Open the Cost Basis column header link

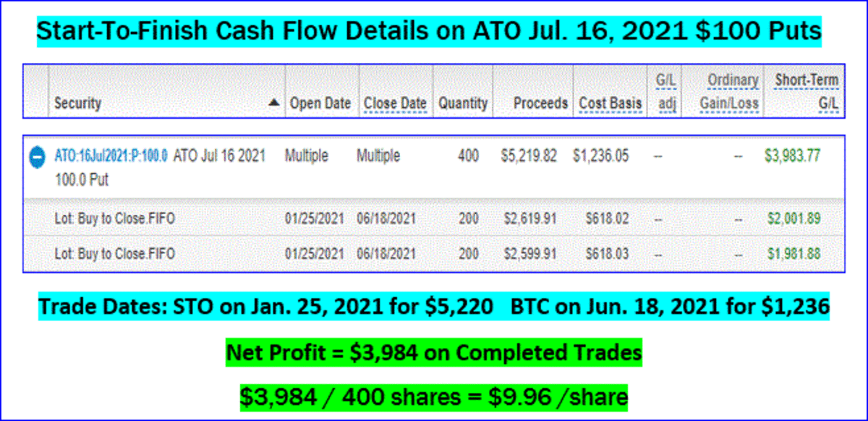coord(610,103)
